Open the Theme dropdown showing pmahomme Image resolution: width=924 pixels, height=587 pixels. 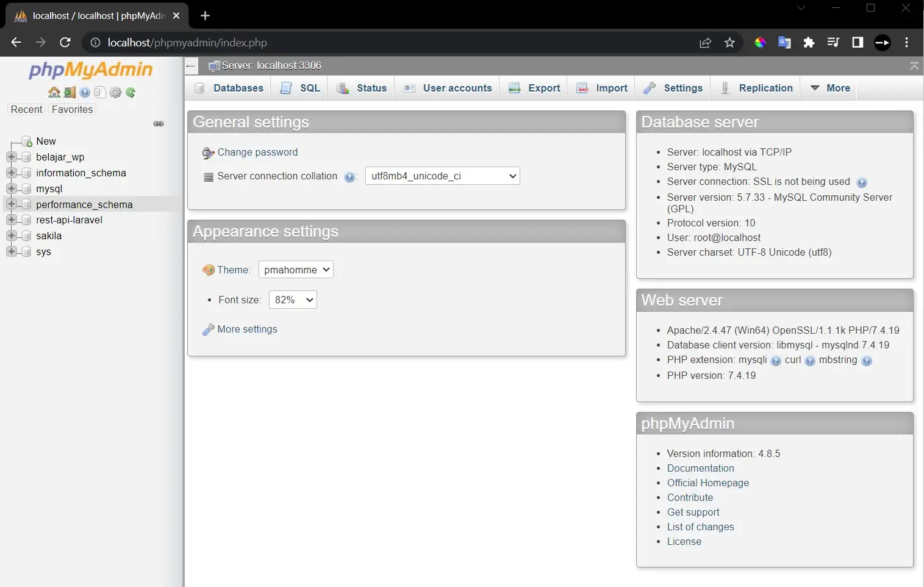pos(296,270)
